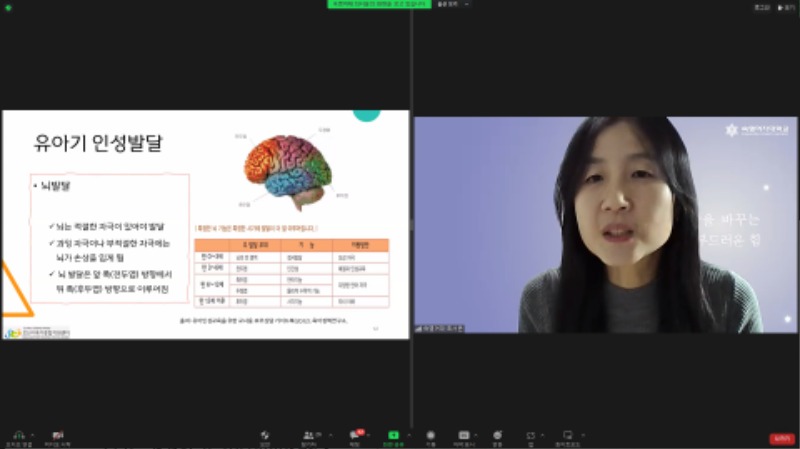This screenshot has height=449, width=800.
Task: Click the shared presentation slide with brain image
Action: pyautogui.click(x=205, y=224)
